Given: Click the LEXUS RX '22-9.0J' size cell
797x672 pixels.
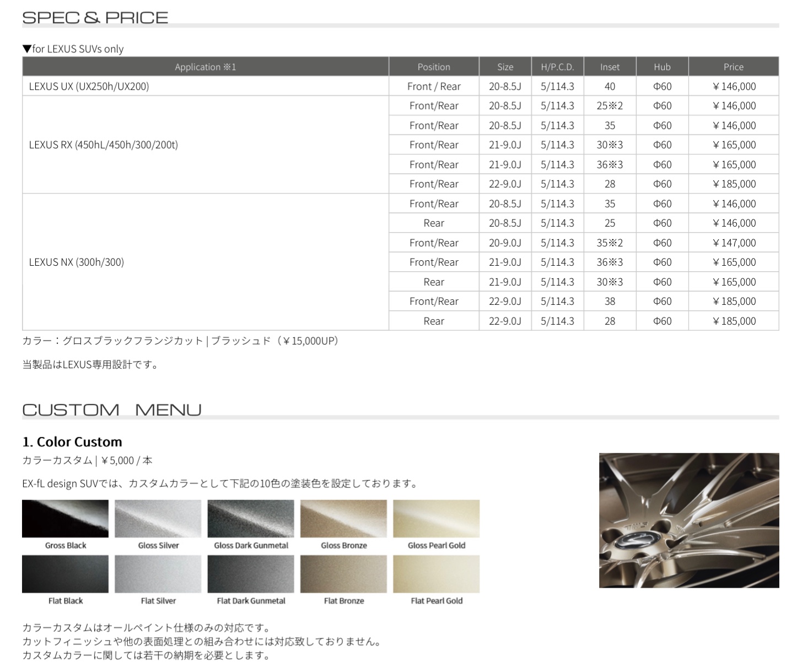Looking at the screenshot, I should tap(505, 184).
